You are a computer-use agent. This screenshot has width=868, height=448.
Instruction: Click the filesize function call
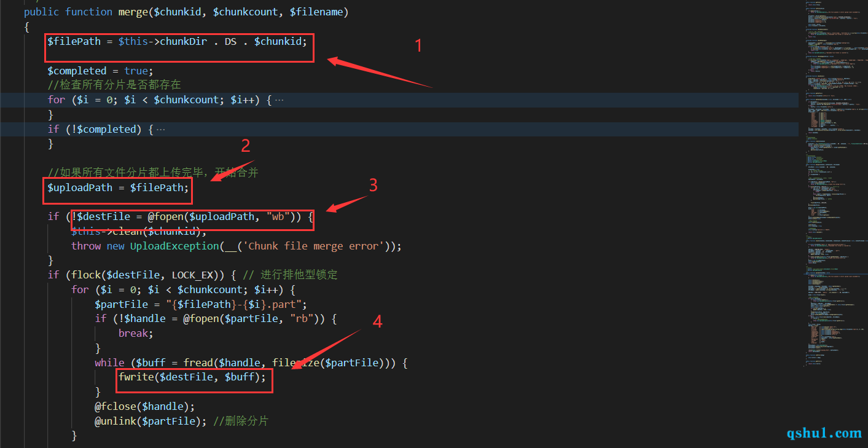click(x=296, y=363)
